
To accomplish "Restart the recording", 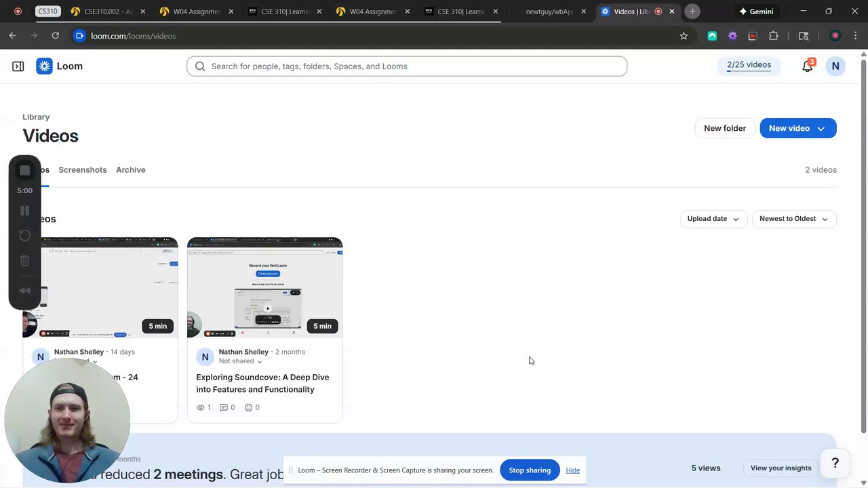I will click(x=24, y=235).
